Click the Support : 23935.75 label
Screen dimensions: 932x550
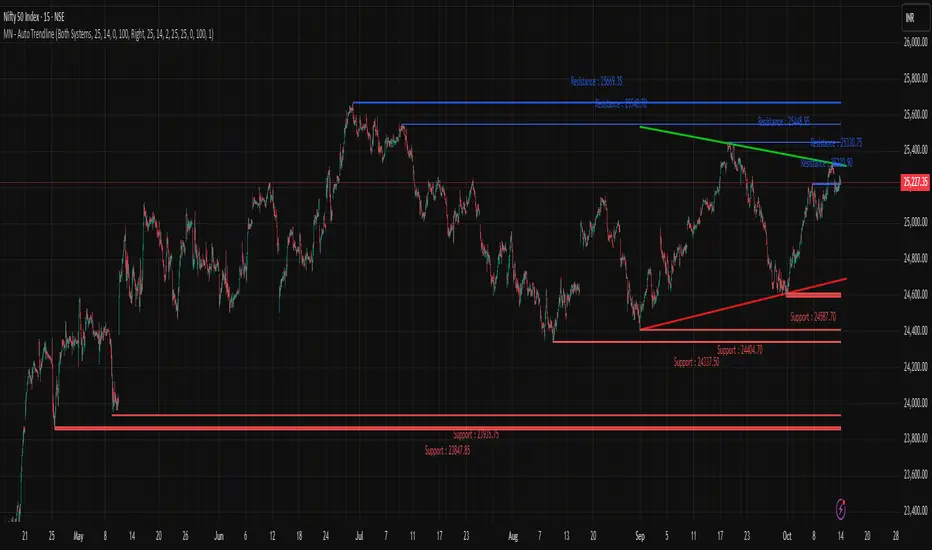click(x=476, y=435)
